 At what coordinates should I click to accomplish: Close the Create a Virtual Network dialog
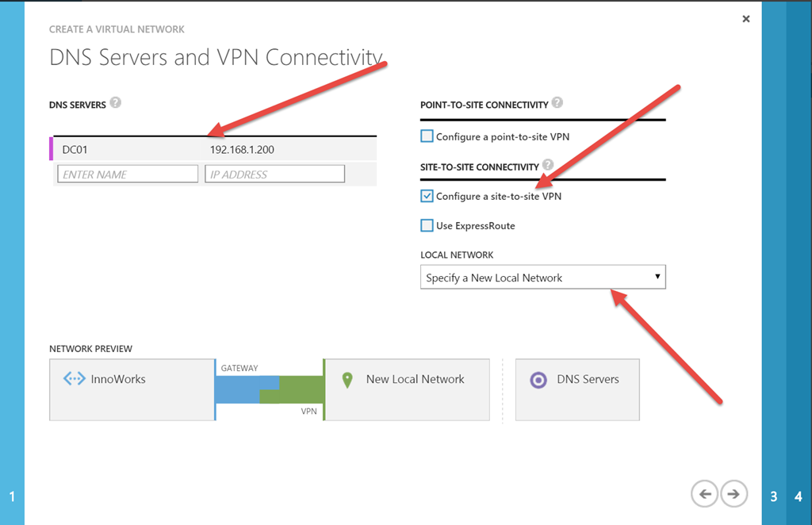pyautogui.click(x=745, y=19)
